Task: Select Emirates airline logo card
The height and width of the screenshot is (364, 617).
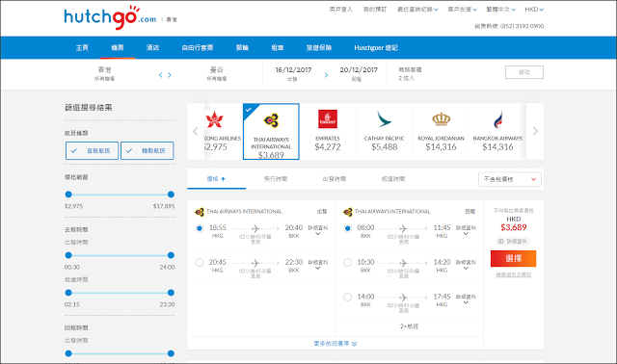Action: pyautogui.click(x=328, y=131)
